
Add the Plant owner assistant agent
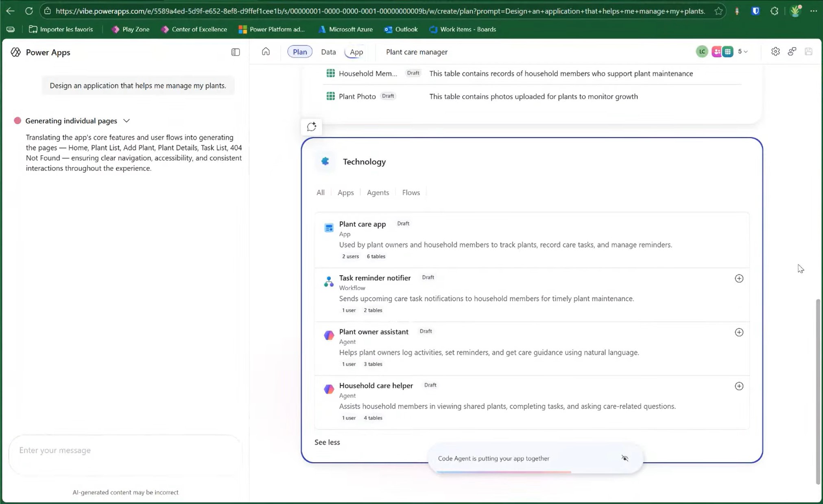(739, 332)
